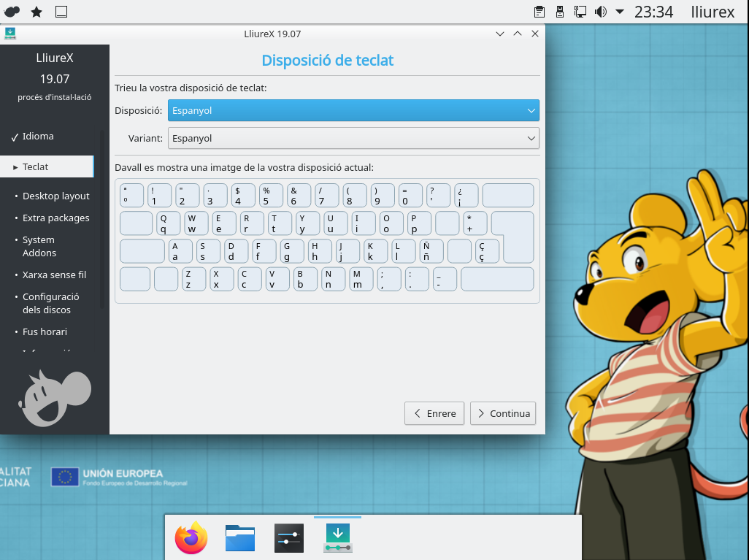Click the Q key in keyboard preview

coord(168,223)
